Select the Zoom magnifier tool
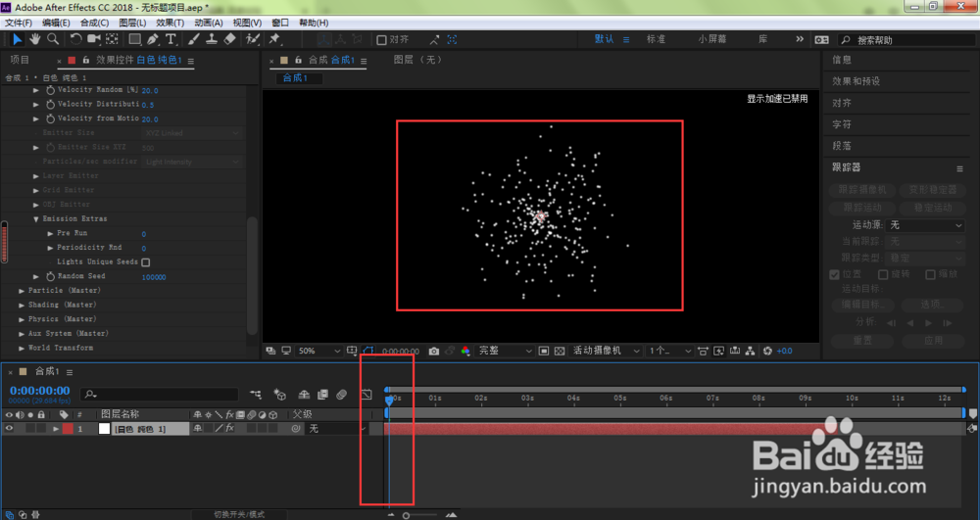Viewport: 980px width, 520px height. click(x=53, y=39)
